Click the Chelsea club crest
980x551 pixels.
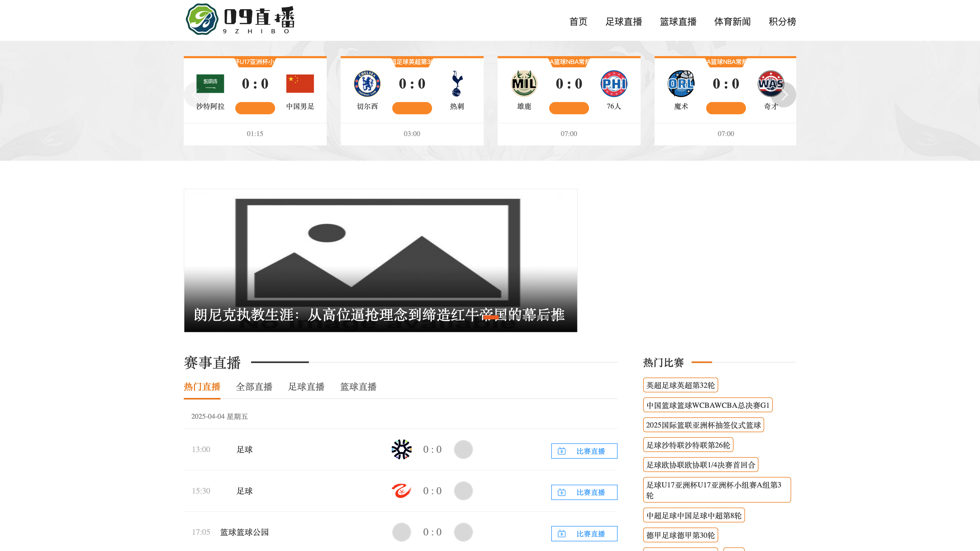[367, 84]
